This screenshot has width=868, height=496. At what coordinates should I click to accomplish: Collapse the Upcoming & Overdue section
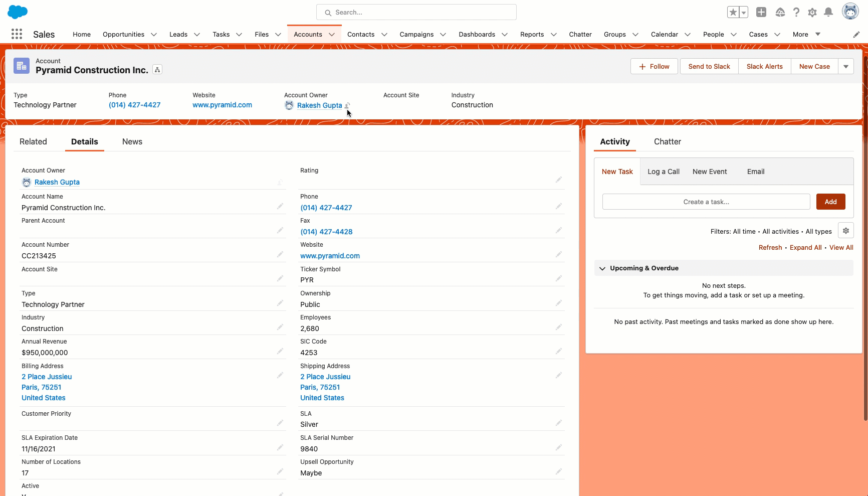pyautogui.click(x=602, y=268)
